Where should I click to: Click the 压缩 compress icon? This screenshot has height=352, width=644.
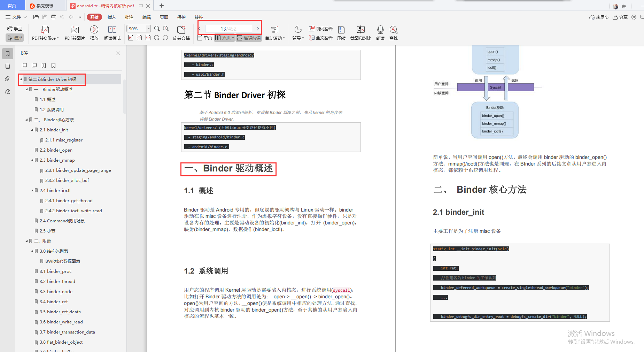pos(341,32)
